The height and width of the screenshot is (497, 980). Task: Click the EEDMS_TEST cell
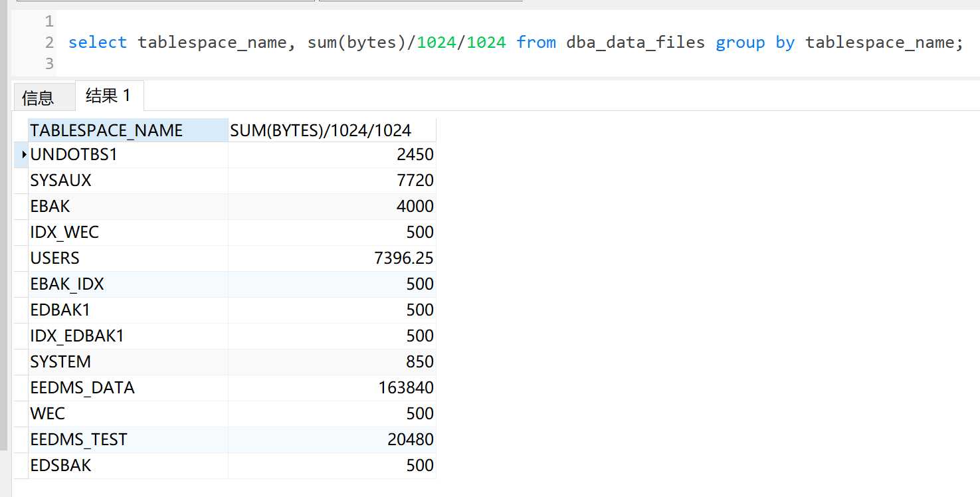[x=128, y=440]
